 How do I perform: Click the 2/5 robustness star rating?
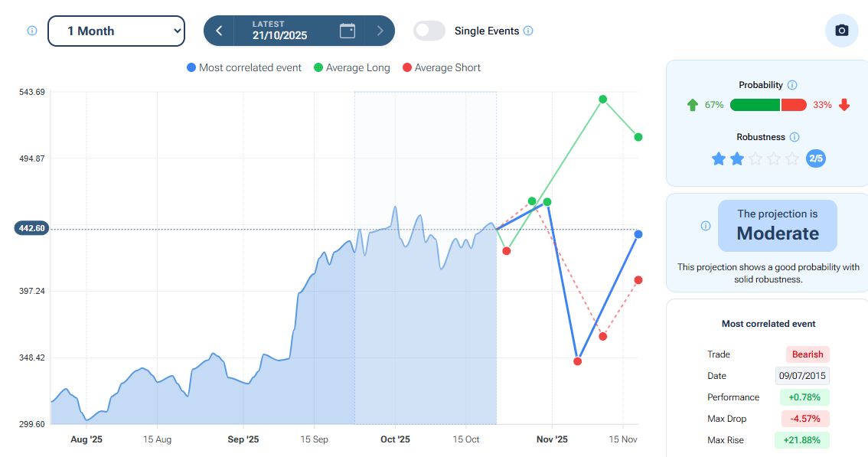click(815, 158)
